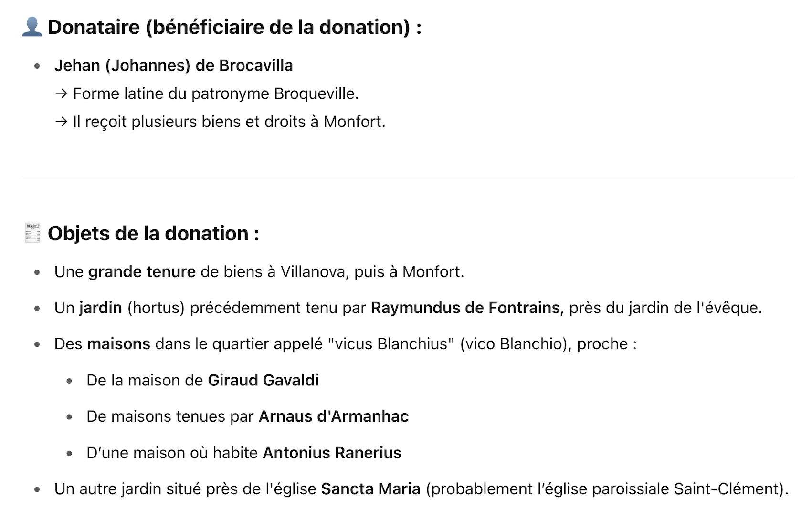
Task: Click the bold name Giraud Gavaldi
Action: (x=263, y=380)
